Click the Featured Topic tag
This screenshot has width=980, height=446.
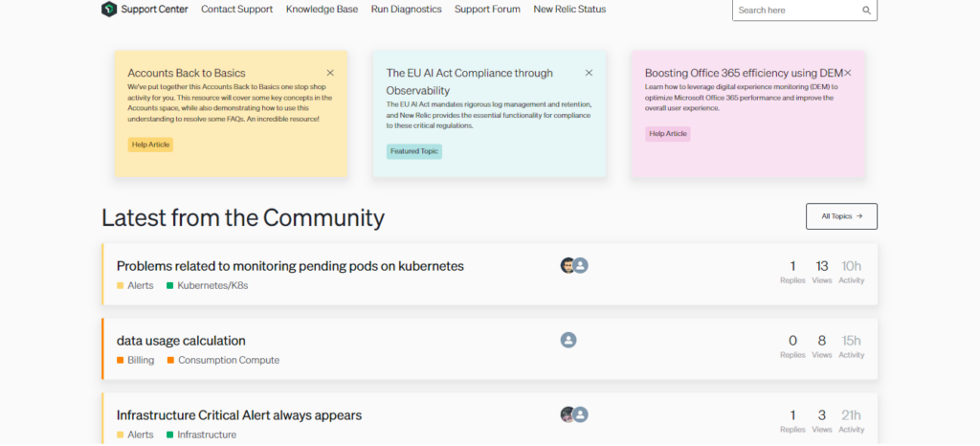coord(414,151)
